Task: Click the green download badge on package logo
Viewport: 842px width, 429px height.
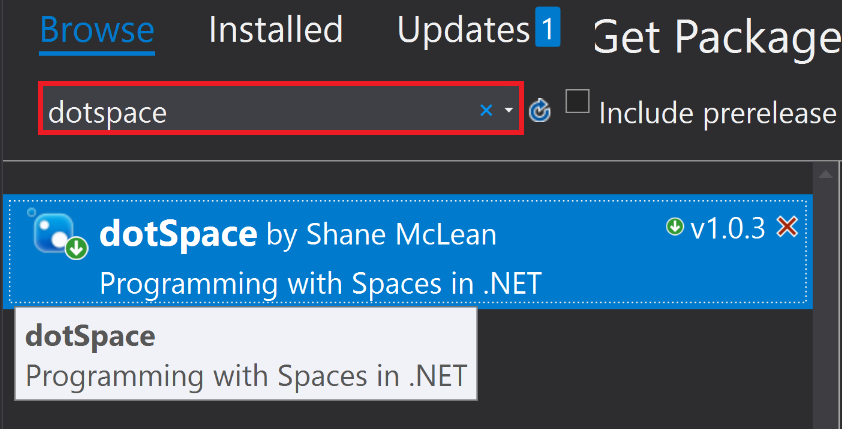Action: (76, 249)
